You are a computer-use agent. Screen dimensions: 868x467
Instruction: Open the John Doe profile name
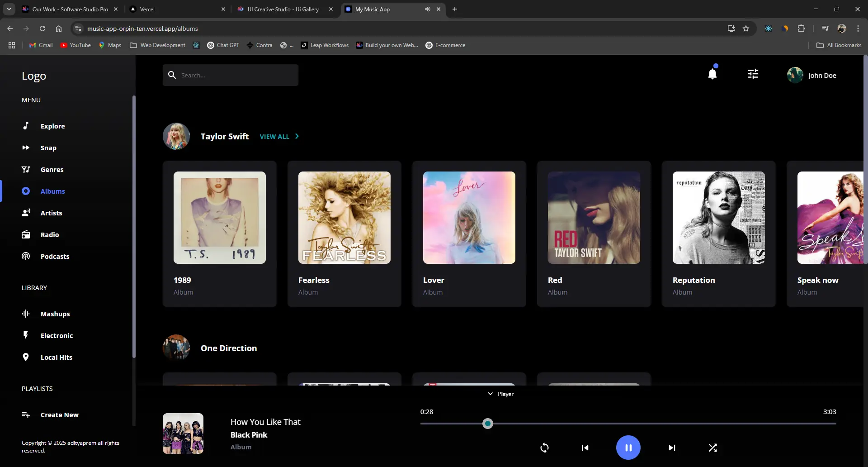pos(822,75)
